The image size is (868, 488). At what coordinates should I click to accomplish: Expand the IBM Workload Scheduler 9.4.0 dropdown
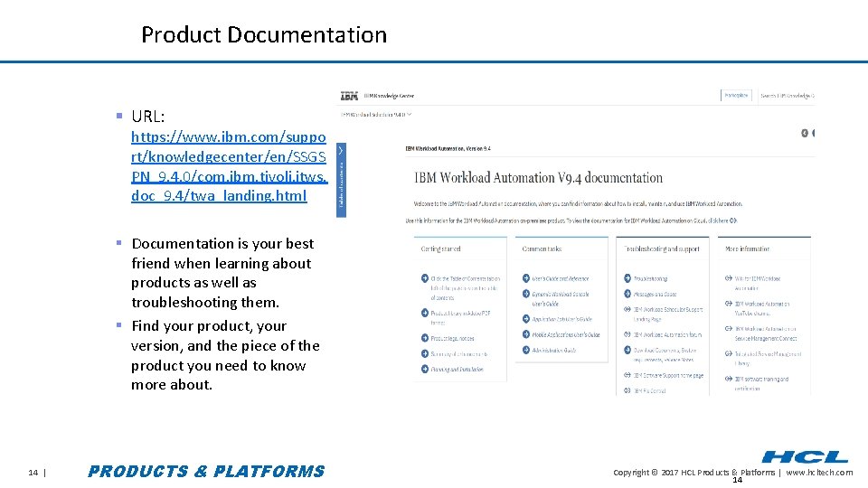tap(376, 115)
